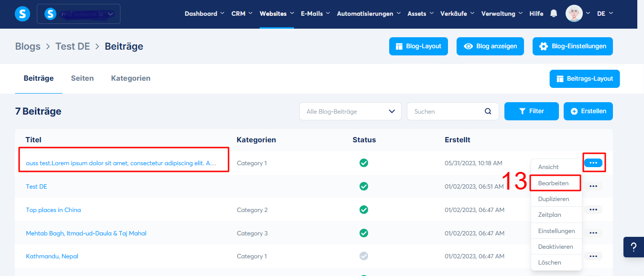Screen dimensions: 644x276
Task: Click green status check for ouss test post
Action: click(364, 163)
